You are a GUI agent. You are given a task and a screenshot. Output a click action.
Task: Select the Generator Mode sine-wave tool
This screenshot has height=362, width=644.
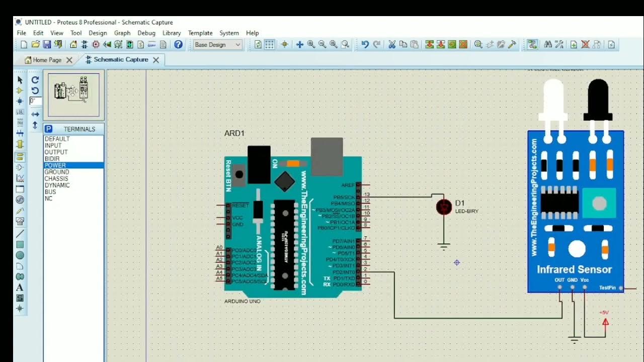(20, 200)
